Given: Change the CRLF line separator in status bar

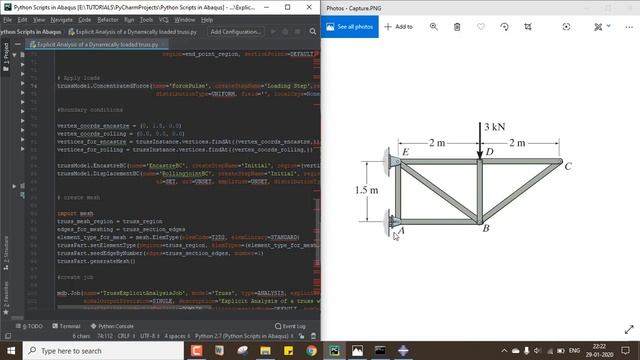Looking at the screenshot, I should [125, 336].
